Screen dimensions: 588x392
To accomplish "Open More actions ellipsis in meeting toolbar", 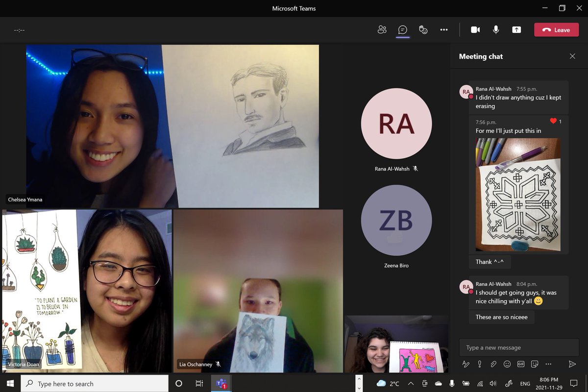I will [x=444, y=30].
